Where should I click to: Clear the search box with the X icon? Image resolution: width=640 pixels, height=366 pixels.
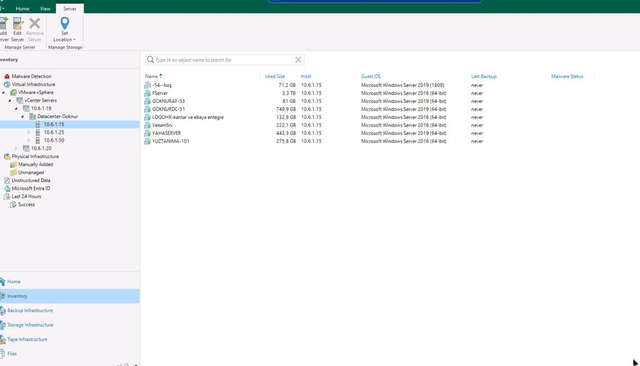click(x=298, y=60)
